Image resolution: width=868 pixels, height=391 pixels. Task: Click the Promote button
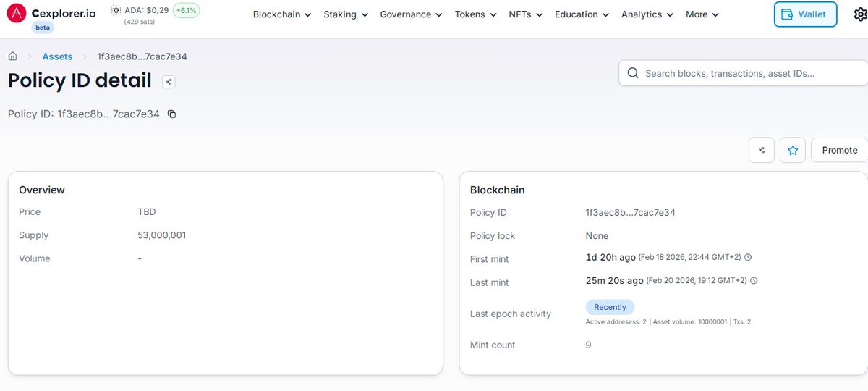pyautogui.click(x=839, y=150)
